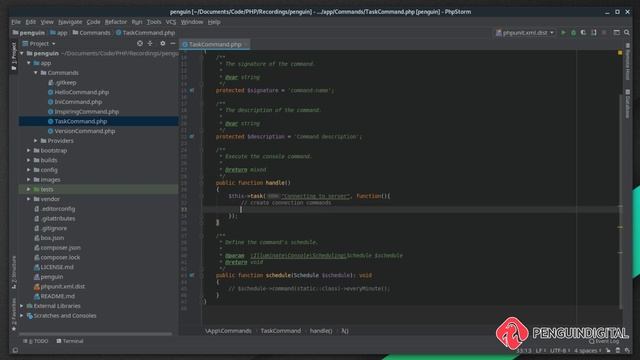
Task: Close the TaskCommand.php editor tab
Action: [246, 44]
